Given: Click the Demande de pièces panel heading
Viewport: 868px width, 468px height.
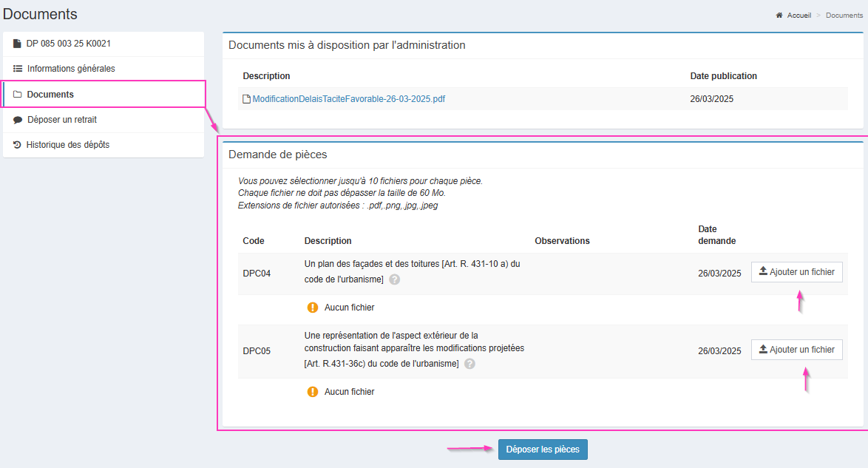Looking at the screenshot, I should click(x=277, y=155).
